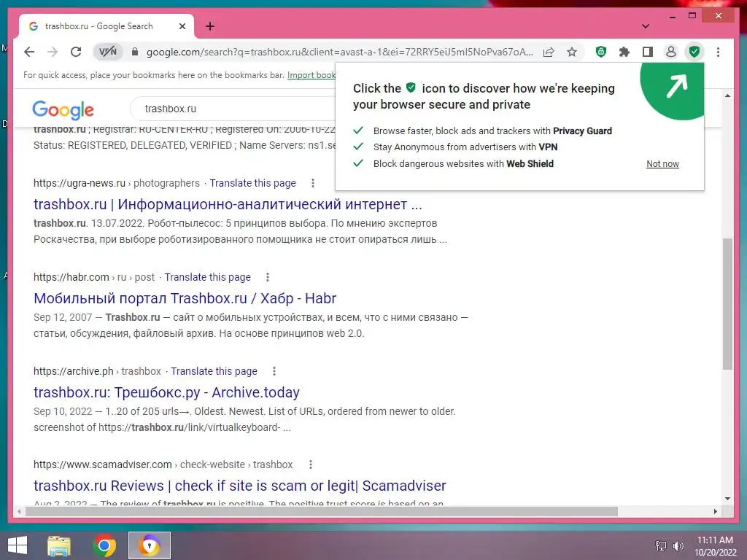Viewport: 747px width, 560px height.
Task: Select the trashbox.ru - Google Search tab
Action: pos(107,26)
